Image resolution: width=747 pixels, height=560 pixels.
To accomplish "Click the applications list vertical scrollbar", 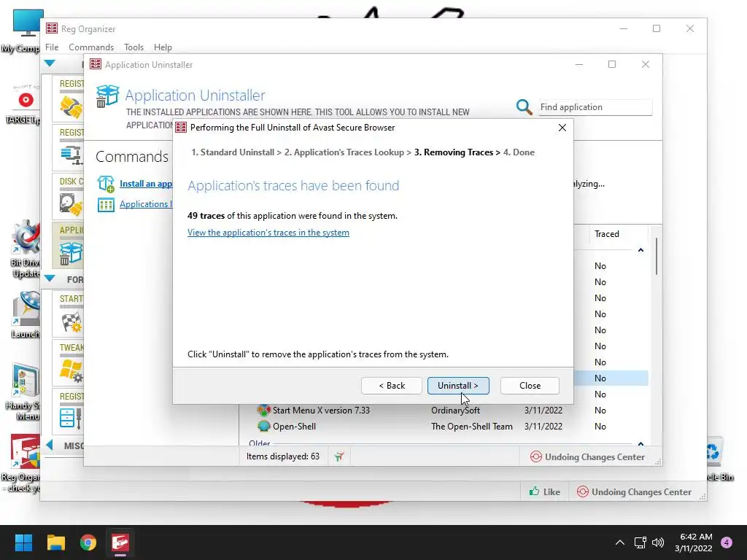I will tap(656, 256).
